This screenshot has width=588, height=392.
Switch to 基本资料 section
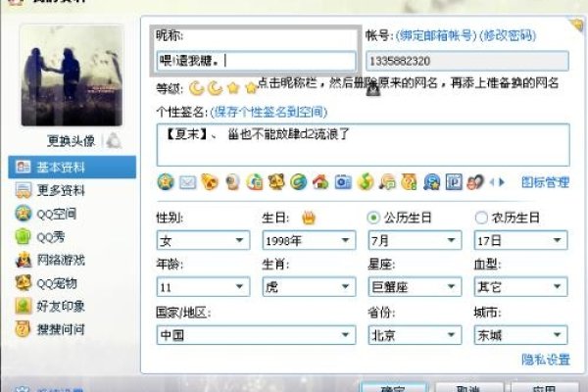[x=72, y=167]
